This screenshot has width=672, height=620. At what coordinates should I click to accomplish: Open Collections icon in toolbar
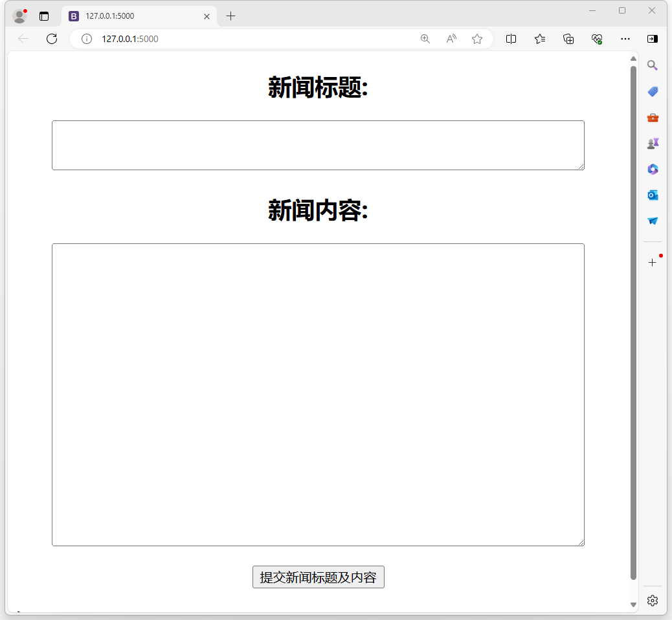568,39
